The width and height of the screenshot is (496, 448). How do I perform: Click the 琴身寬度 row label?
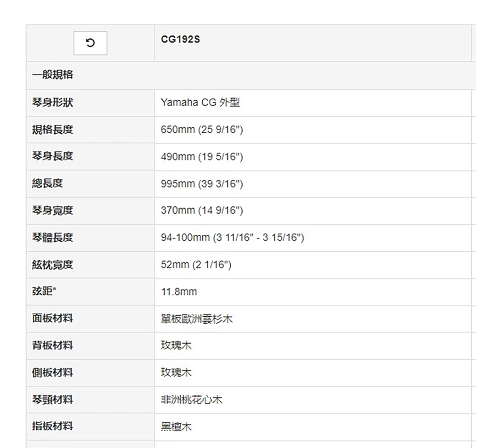(x=53, y=211)
